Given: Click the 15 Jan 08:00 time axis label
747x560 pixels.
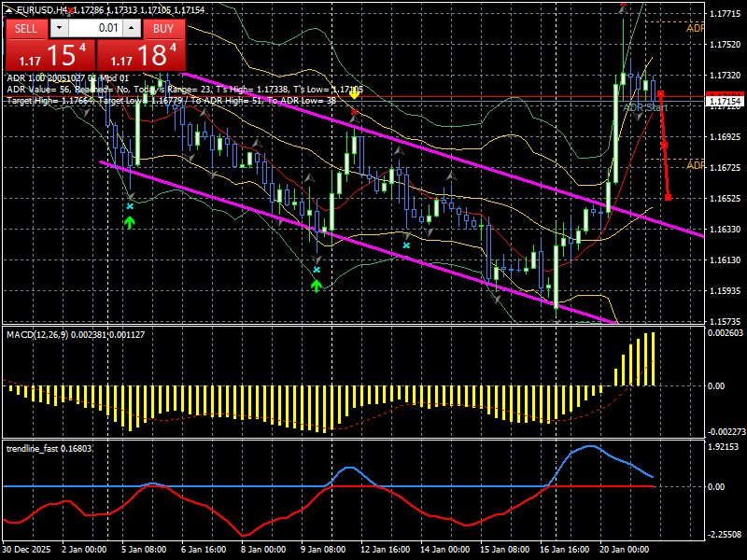Looking at the screenshot, I should (504, 549).
